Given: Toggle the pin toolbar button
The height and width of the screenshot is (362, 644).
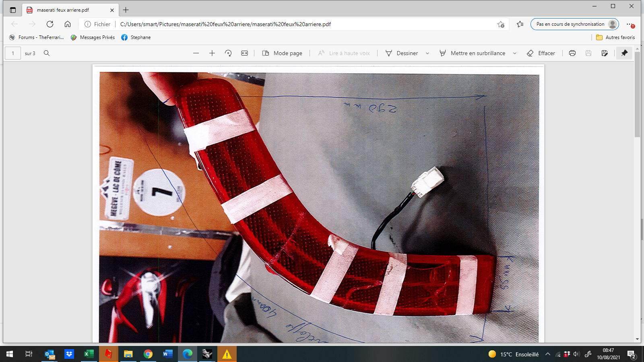Looking at the screenshot, I should pyautogui.click(x=624, y=53).
